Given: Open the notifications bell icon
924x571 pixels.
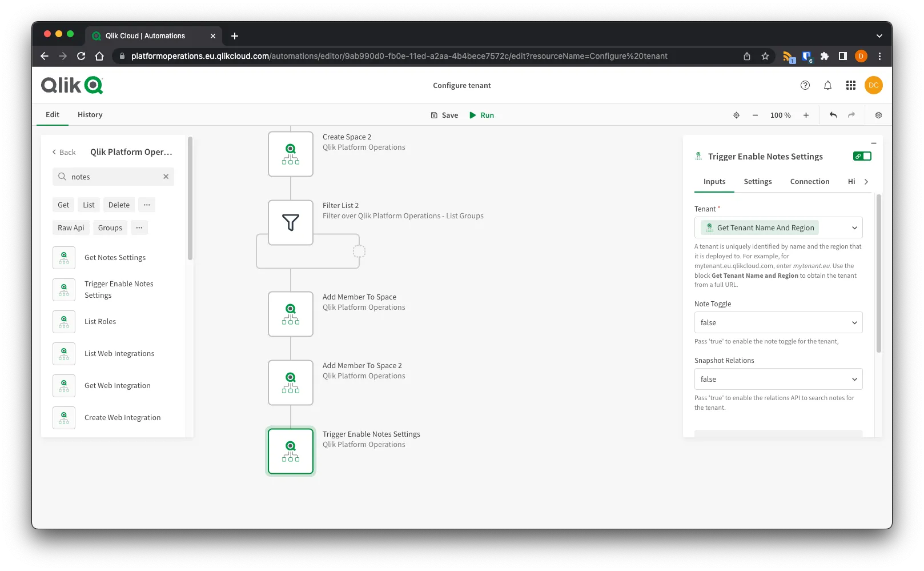Looking at the screenshot, I should pos(827,85).
